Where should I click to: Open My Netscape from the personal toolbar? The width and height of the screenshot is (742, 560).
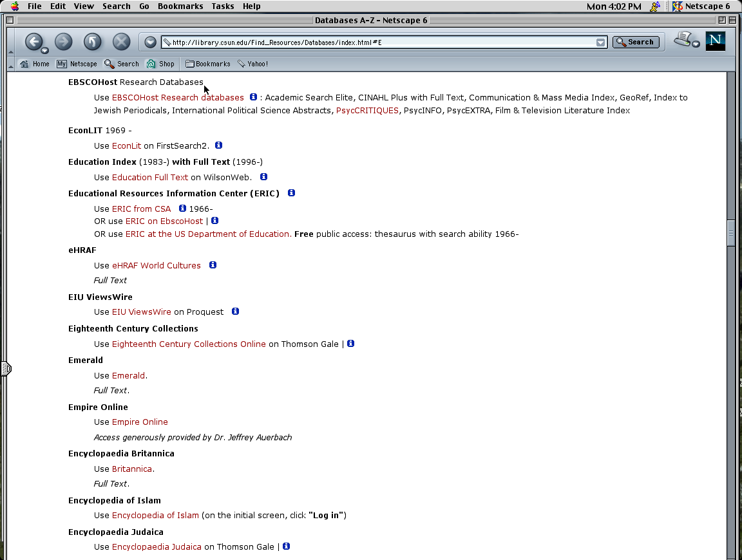(77, 64)
